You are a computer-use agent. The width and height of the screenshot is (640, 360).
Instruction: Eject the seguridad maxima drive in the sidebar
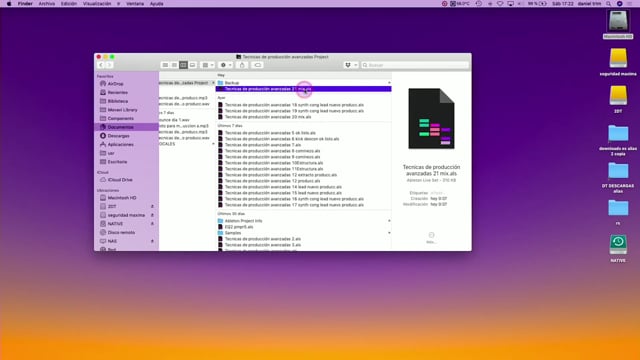(152, 215)
